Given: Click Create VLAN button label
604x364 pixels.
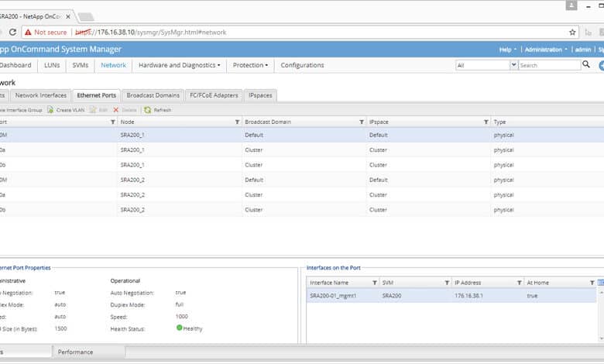Looking at the screenshot, I should (x=70, y=110).
